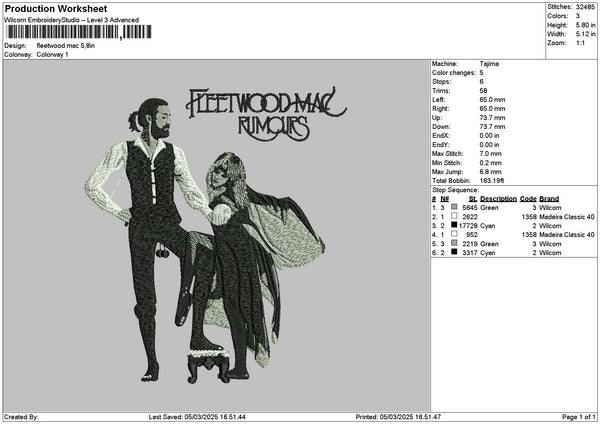Click the Max Jump value '6.8 mm'

[x=491, y=172]
